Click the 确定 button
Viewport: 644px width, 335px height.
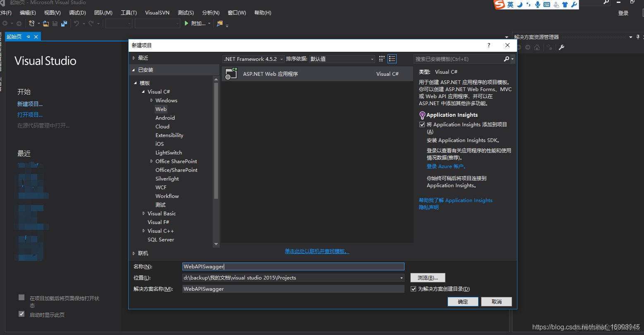point(463,302)
